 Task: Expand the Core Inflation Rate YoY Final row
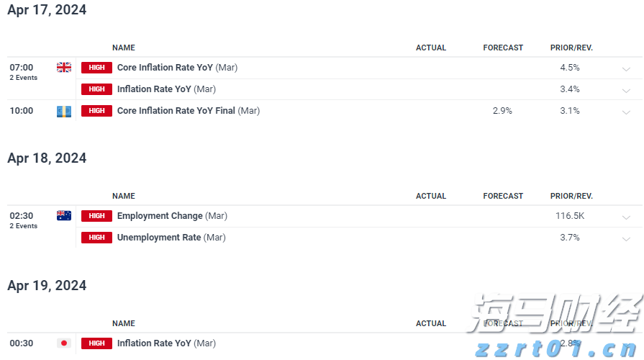(626, 112)
